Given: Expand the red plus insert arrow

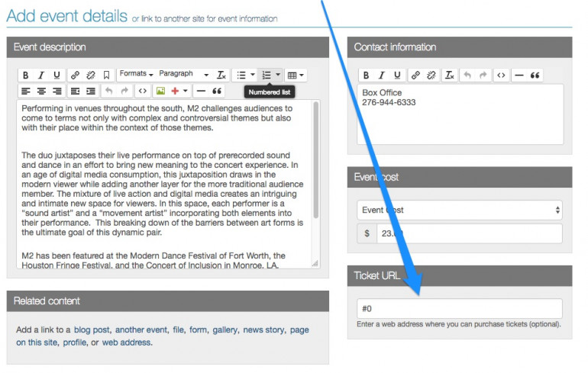Looking at the screenshot, I should pyautogui.click(x=186, y=91).
